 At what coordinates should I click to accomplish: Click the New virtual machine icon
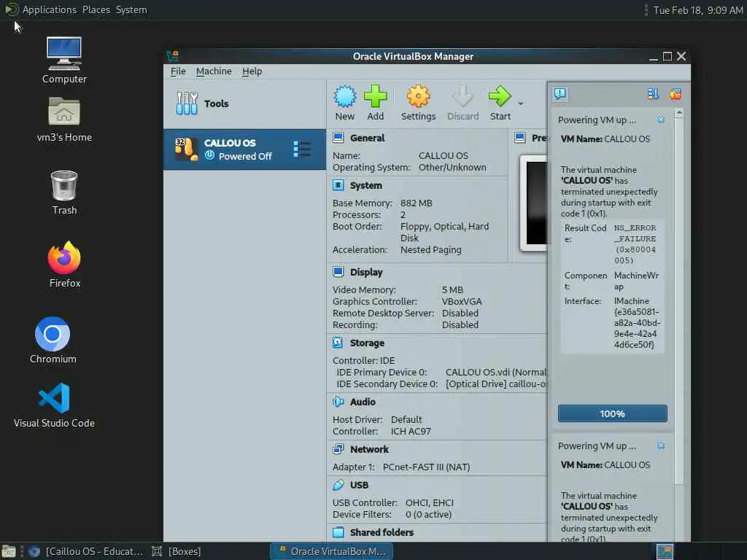pyautogui.click(x=344, y=97)
